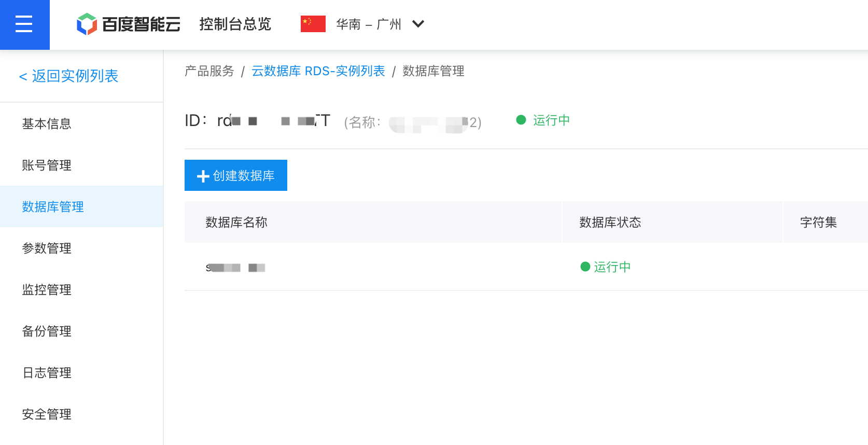Go to 日志管理 section
Viewport: 868px width, 445px height.
coord(47,373)
